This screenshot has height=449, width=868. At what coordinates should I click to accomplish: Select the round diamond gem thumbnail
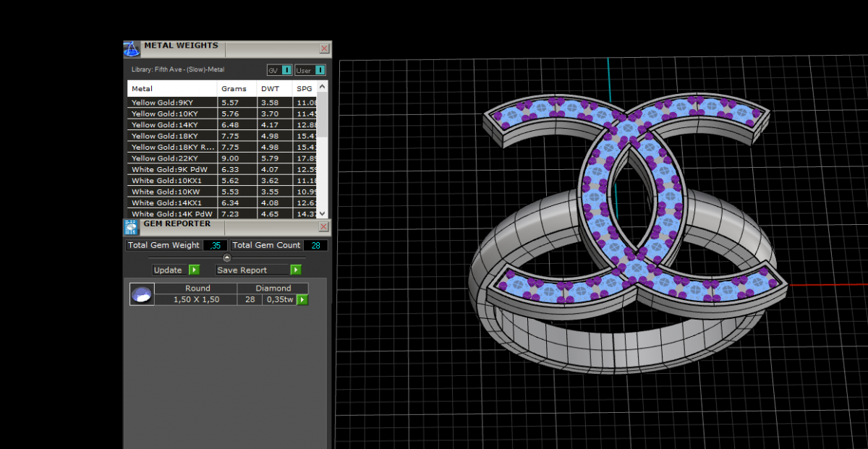pos(141,294)
